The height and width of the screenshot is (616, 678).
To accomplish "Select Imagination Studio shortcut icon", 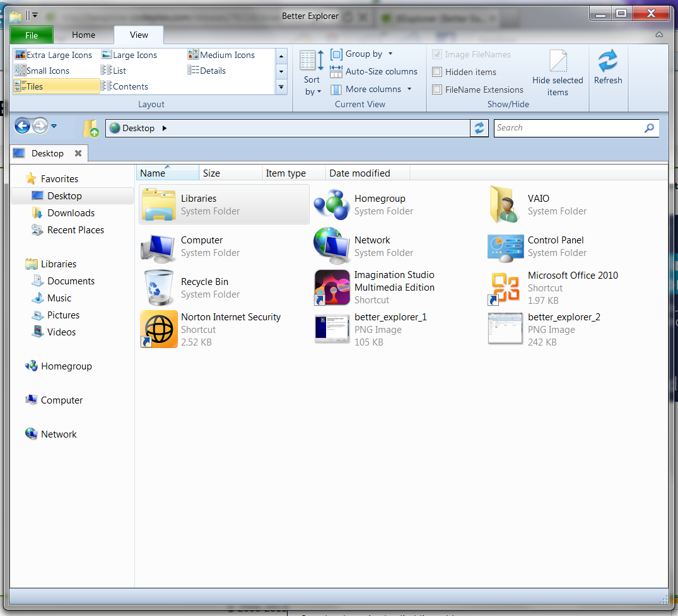I will [332, 288].
